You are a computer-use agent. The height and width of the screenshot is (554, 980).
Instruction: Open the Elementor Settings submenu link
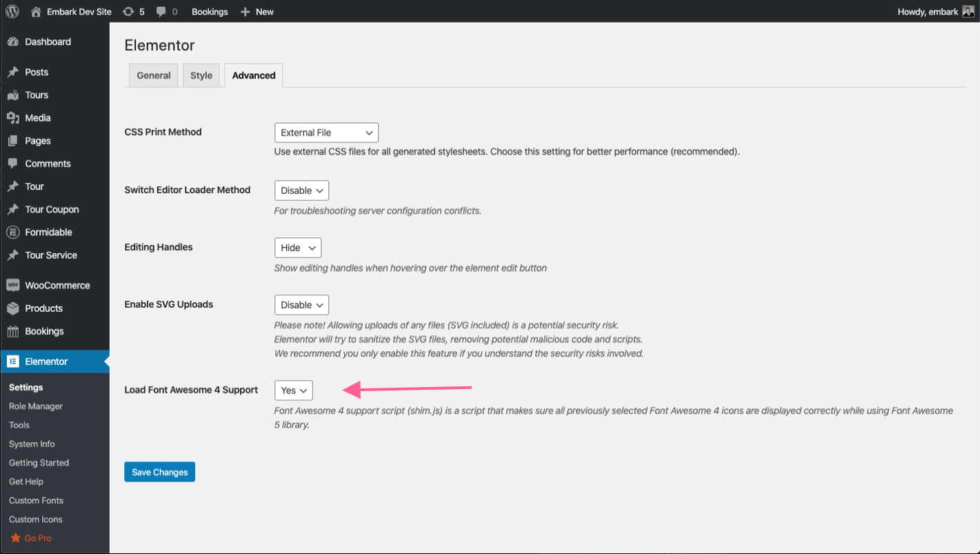(x=26, y=388)
